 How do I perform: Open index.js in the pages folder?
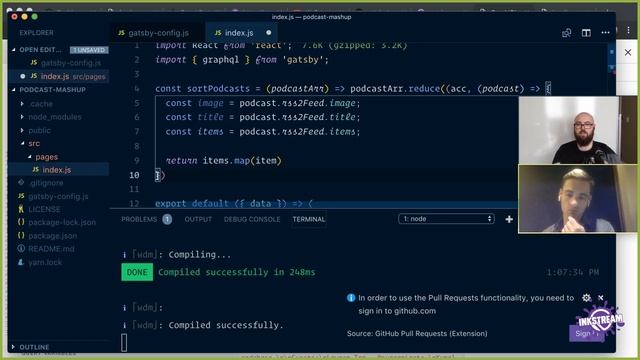[x=56, y=170]
